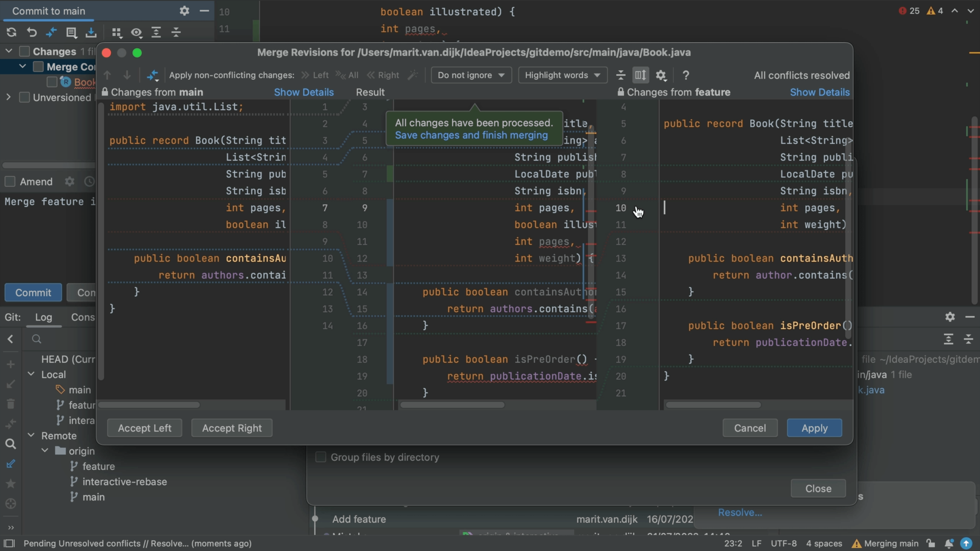Enable the Amend checkbox
980x551 pixels.
click(10, 182)
